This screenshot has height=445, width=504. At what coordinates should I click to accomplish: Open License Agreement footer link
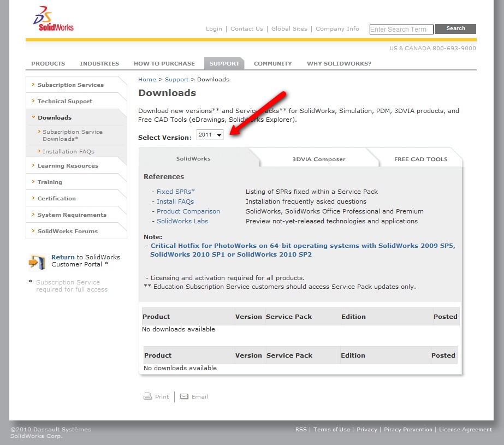point(465,430)
